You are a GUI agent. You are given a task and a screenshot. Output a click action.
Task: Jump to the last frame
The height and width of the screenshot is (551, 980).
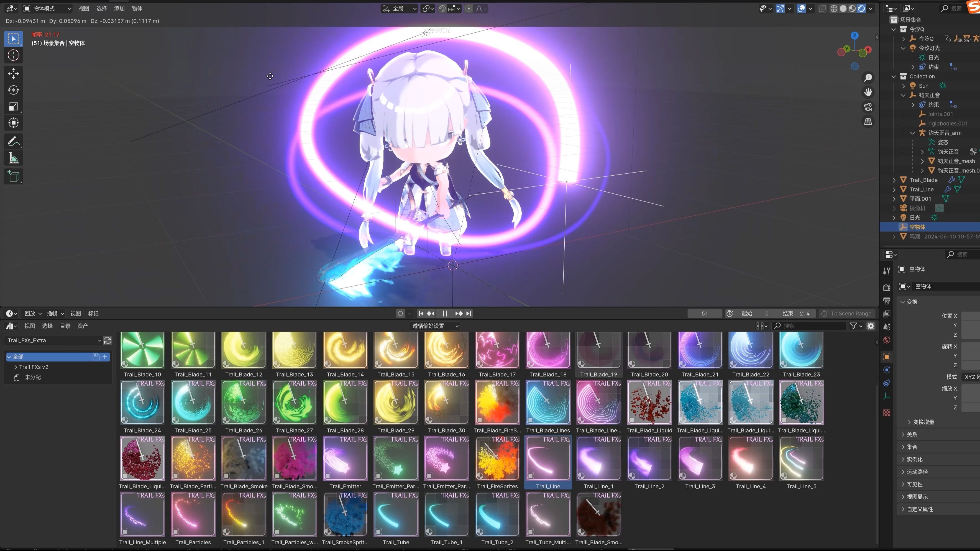pyautogui.click(x=469, y=313)
